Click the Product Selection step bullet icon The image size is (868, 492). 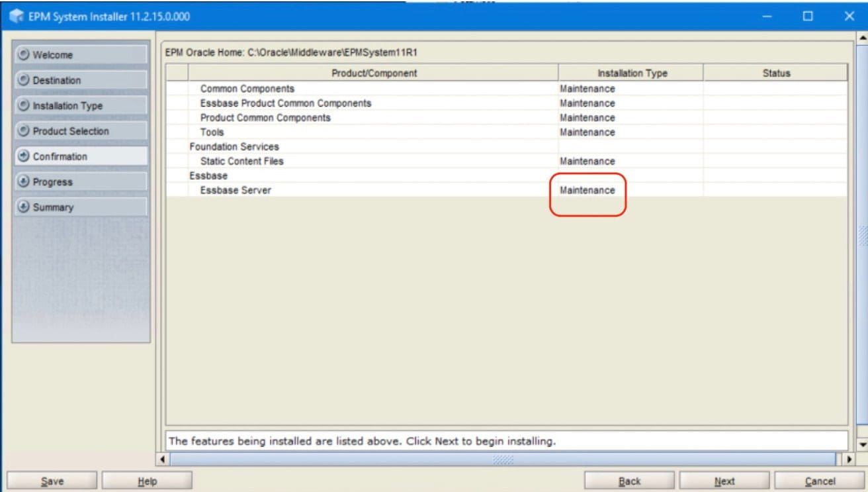[24, 131]
